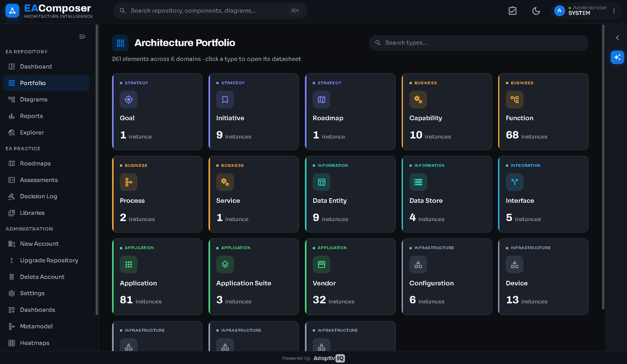This screenshot has width=627, height=364.
Task: Open the Interface card split-arrow icon
Action: point(515,182)
